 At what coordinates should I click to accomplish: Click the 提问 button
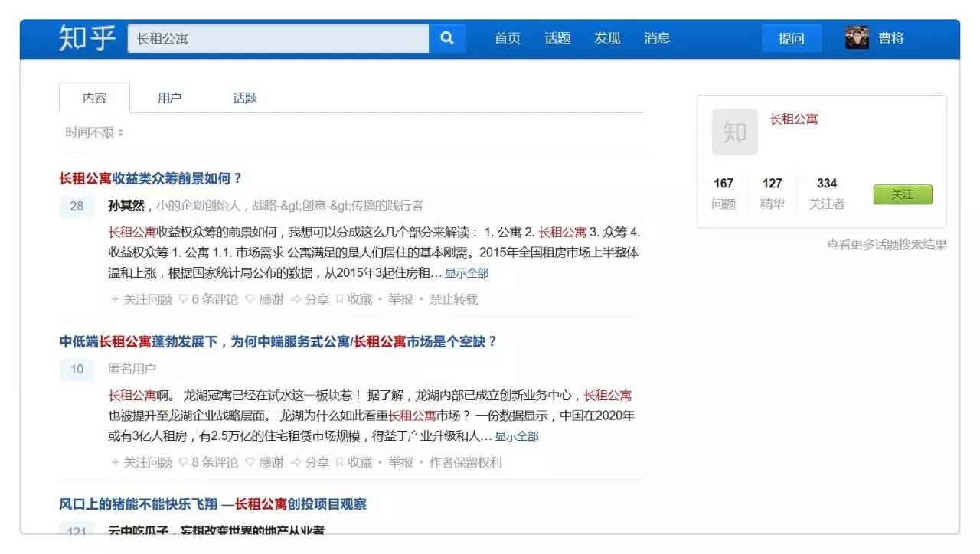tap(791, 38)
